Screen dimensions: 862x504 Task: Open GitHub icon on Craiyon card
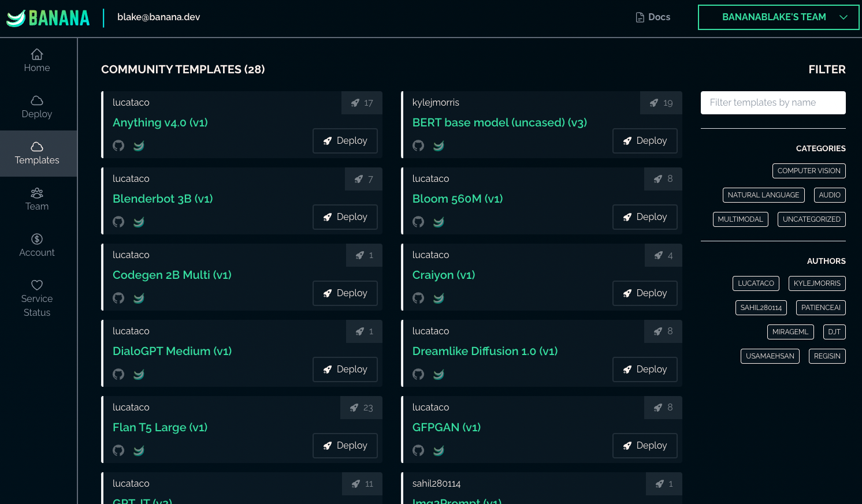(418, 298)
